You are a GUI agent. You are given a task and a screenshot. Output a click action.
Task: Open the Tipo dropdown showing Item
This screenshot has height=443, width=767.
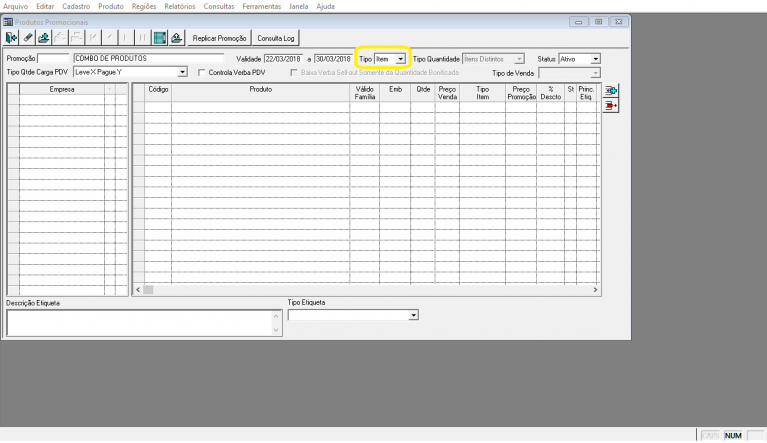(400, 59)
